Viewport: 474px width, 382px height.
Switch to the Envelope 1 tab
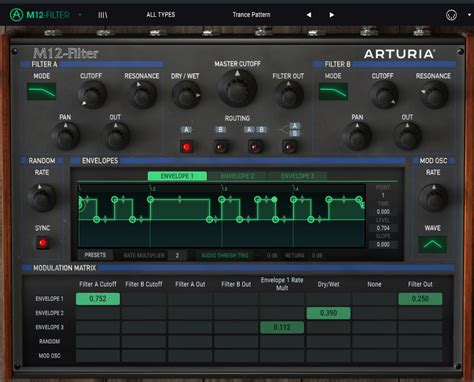[x=177, y=176]
